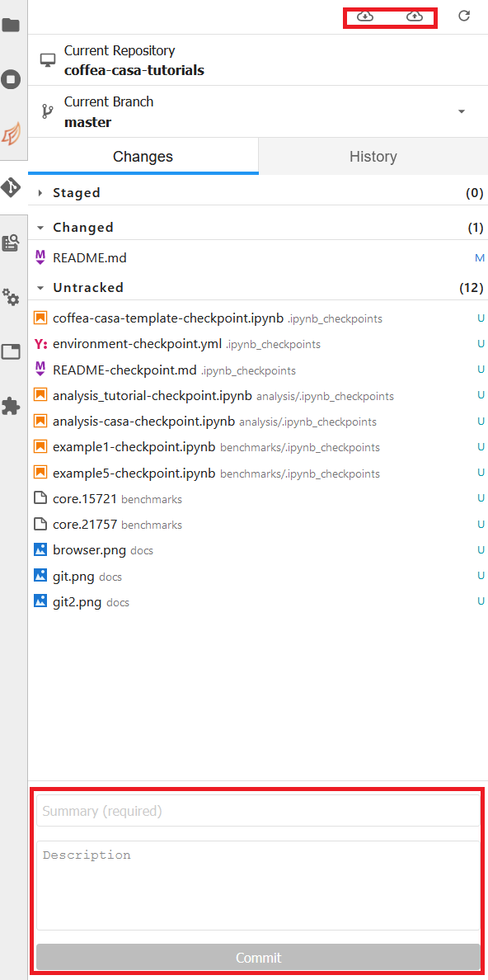Click the core.15721 file icon
This screenshot has width=488, height=980.
[x=40, y=498]
